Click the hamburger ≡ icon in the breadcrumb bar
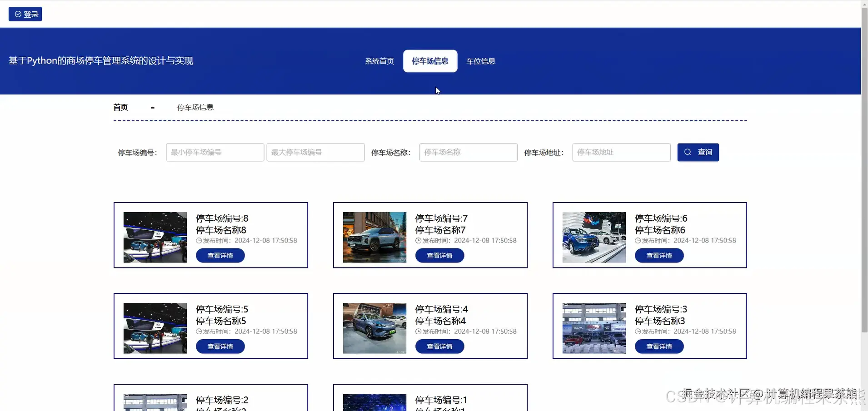Screen dimensions: 868x411 (153, 107)
